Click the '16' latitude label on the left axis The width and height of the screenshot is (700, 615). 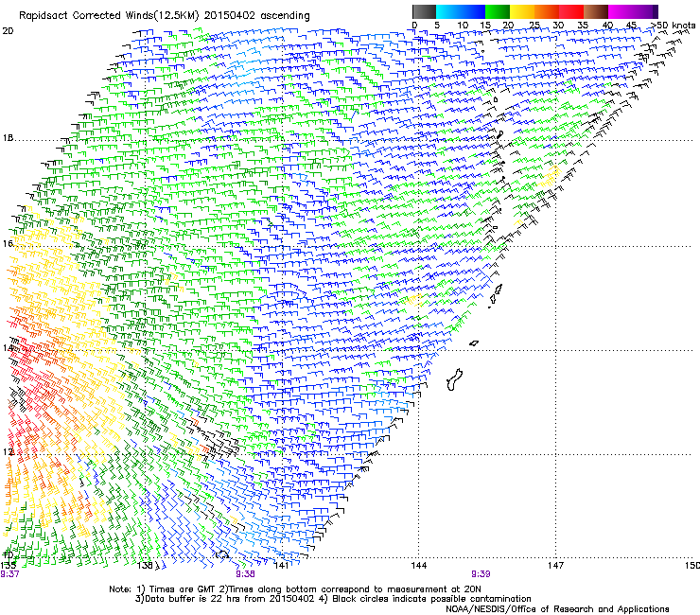[x=8, y=243]
